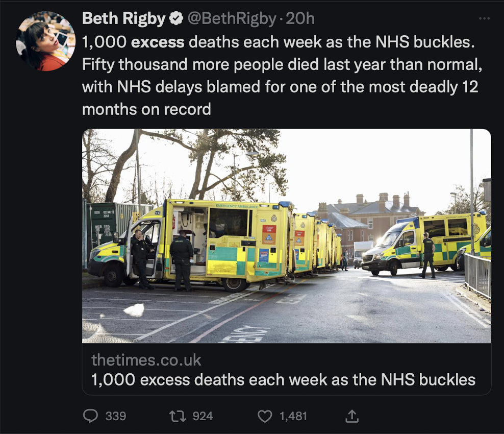The height and width of the screenshot is (434, 504).
Task: Visit the thetimes.co.uk link card
Action: 145,360
